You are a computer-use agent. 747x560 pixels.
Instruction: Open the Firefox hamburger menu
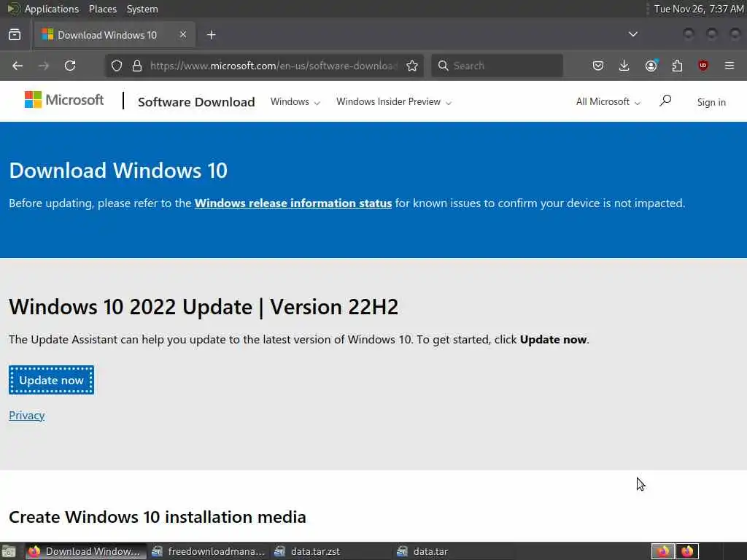click(729, 66)
